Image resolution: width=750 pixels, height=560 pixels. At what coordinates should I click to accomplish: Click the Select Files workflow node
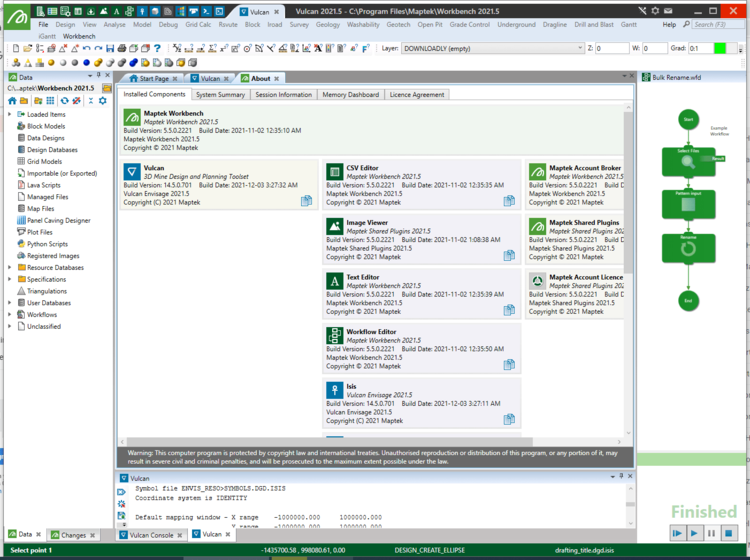point(688,158)
